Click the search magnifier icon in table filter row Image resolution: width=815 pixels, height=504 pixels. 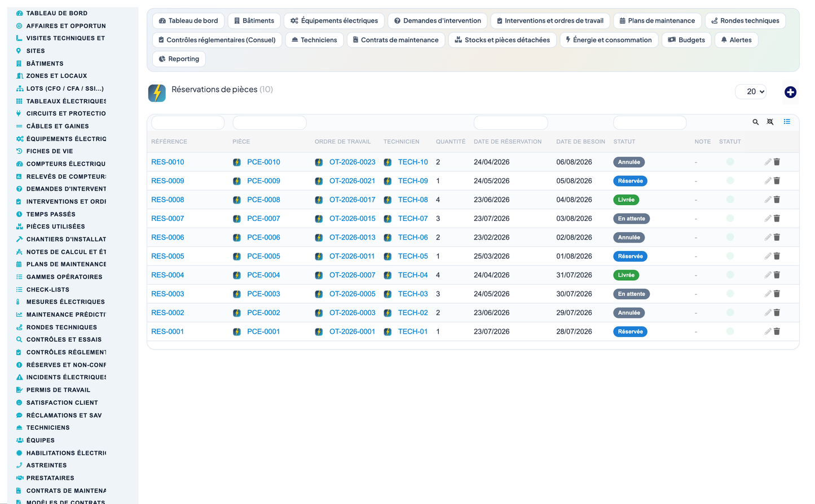[x=756, y=122]
